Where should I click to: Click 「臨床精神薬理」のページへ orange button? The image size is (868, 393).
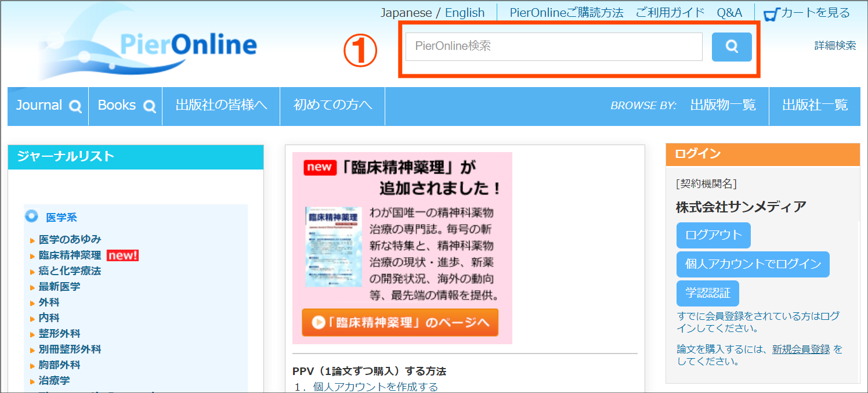click(x=400, y=323)
